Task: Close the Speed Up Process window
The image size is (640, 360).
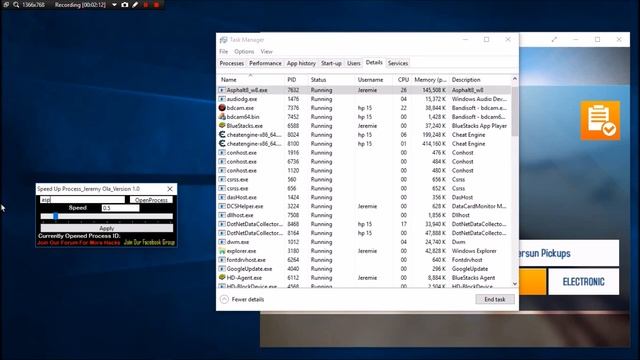Action: click(170, 189)
